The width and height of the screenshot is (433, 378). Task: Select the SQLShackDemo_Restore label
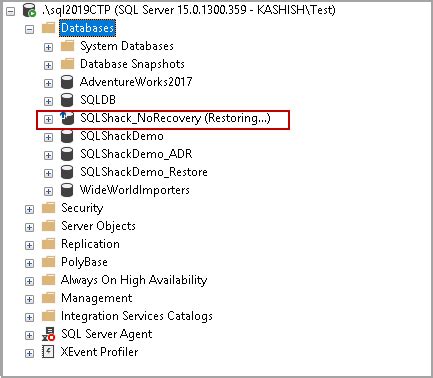[x=144, y=172]
